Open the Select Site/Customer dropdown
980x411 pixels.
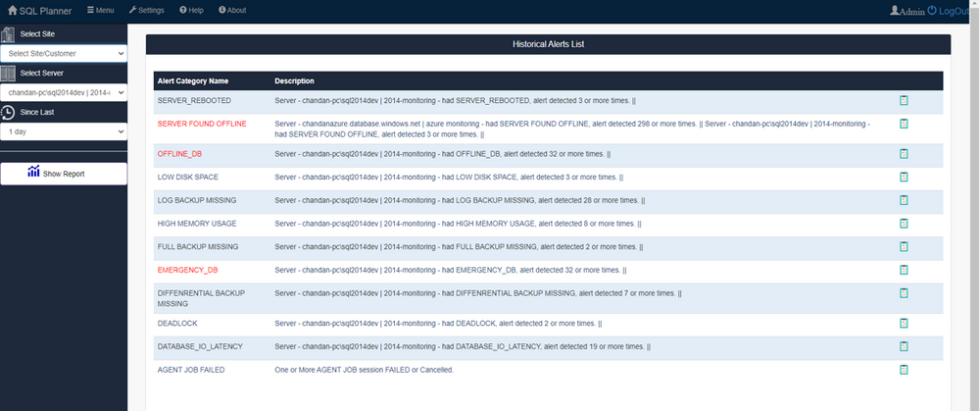click(x=64, y=53)
